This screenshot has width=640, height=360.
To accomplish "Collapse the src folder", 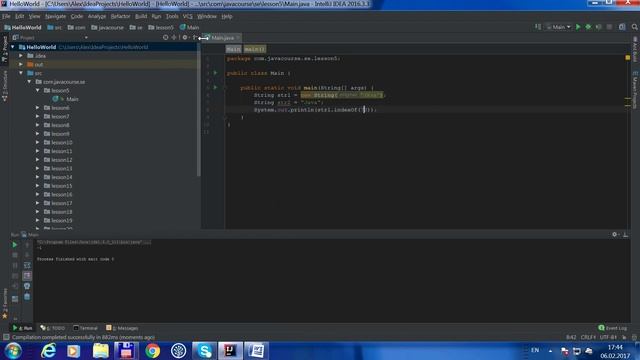I will [x=21, y=73].
